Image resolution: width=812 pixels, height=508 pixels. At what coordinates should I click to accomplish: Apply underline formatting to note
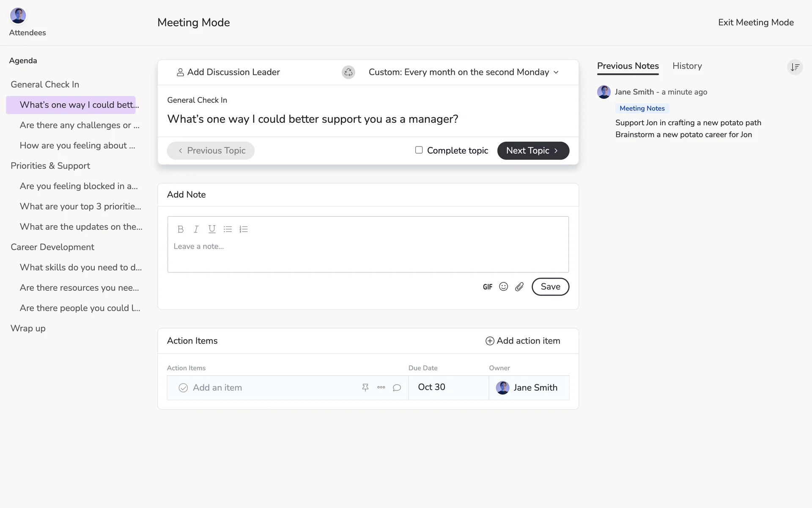click(x=212, y=229)
